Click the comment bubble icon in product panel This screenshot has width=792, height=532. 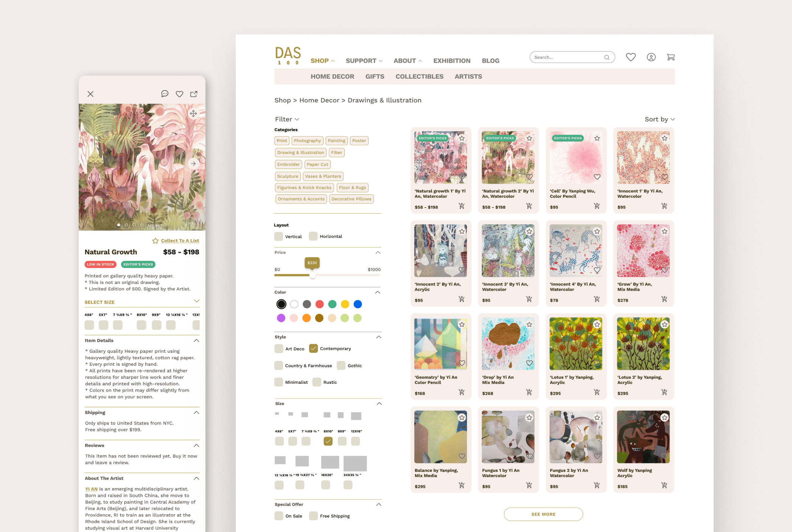tap(165, 94)
